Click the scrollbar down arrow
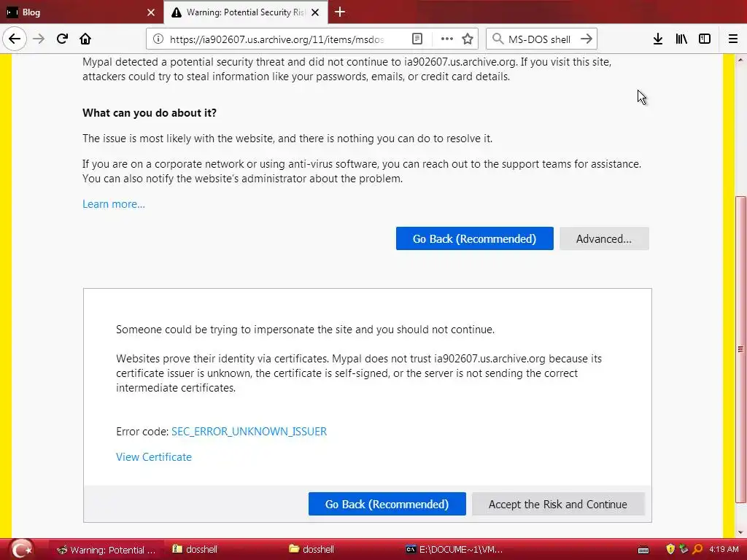 (x=740, y=532)
